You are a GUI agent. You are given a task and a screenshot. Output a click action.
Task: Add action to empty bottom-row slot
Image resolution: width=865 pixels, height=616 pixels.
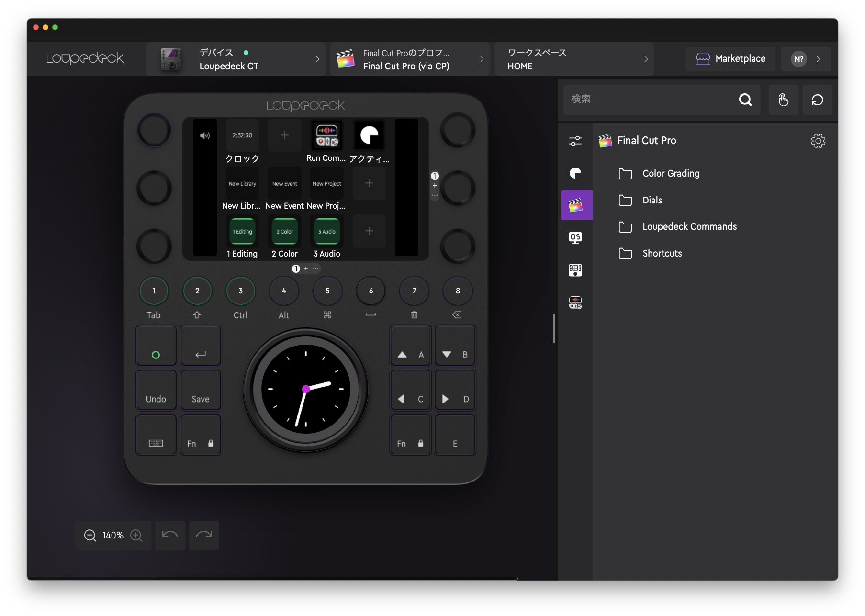(369, 231)
